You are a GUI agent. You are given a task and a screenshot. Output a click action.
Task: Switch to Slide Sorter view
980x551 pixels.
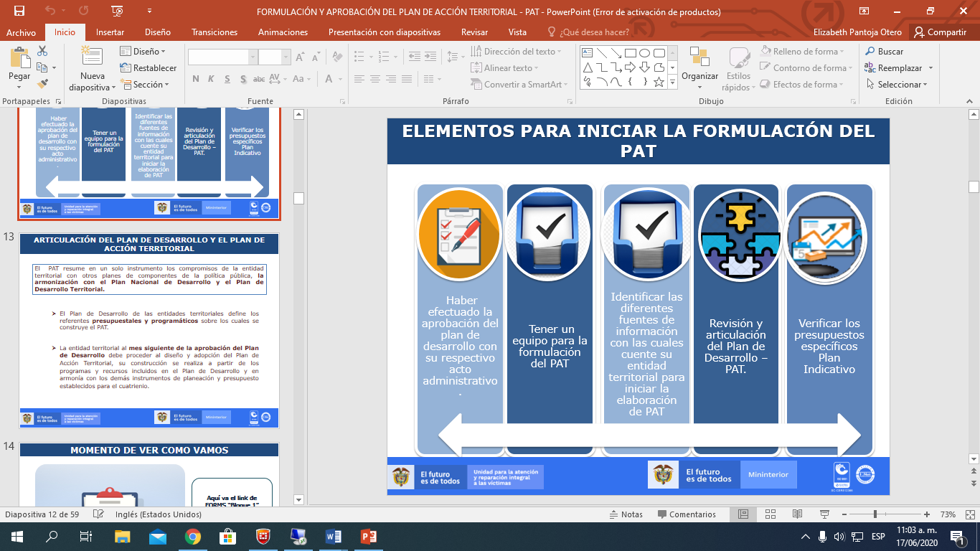coord(770,514)
